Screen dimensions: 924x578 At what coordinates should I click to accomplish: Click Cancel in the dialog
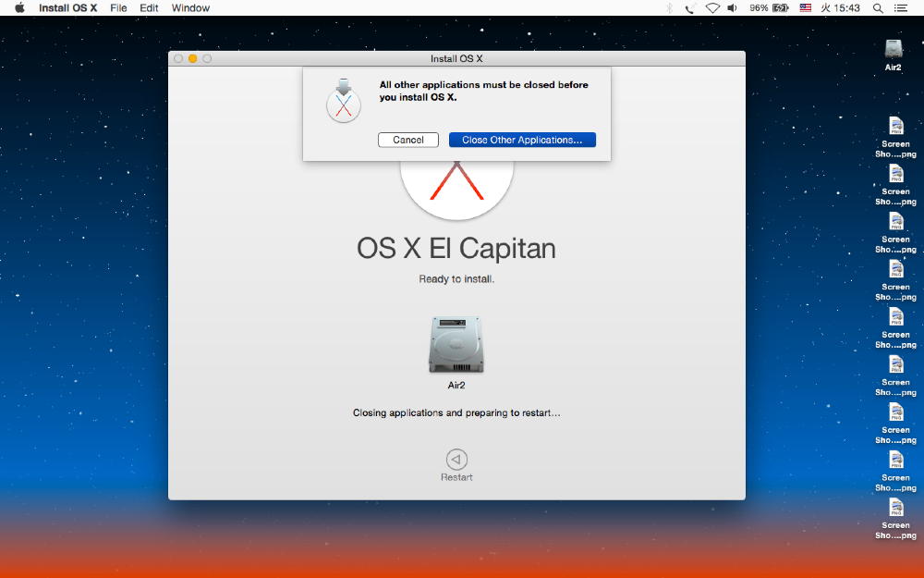[x=408, y=140]
